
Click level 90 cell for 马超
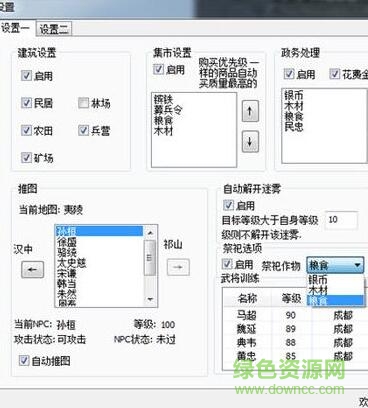291,315
